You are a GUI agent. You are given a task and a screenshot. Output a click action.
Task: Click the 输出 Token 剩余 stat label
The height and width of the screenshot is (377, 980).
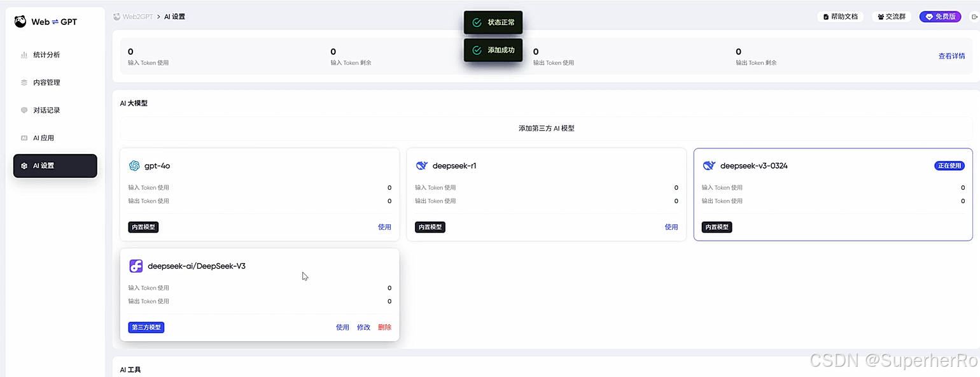[x=756, y=63]
